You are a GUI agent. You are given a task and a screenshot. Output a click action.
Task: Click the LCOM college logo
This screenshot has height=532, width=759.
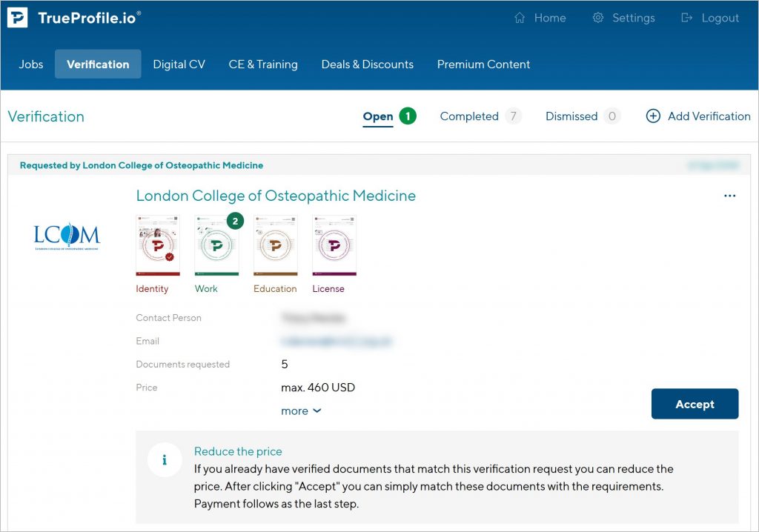67,236
